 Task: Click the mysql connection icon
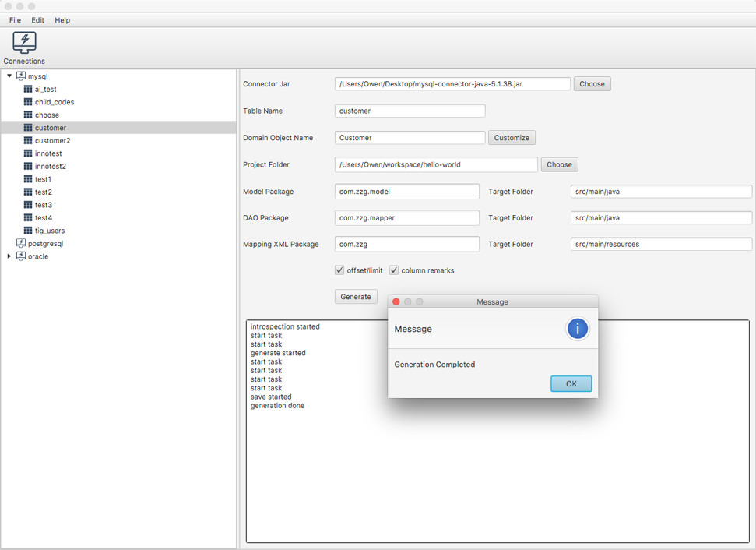[x=21, y=76]
